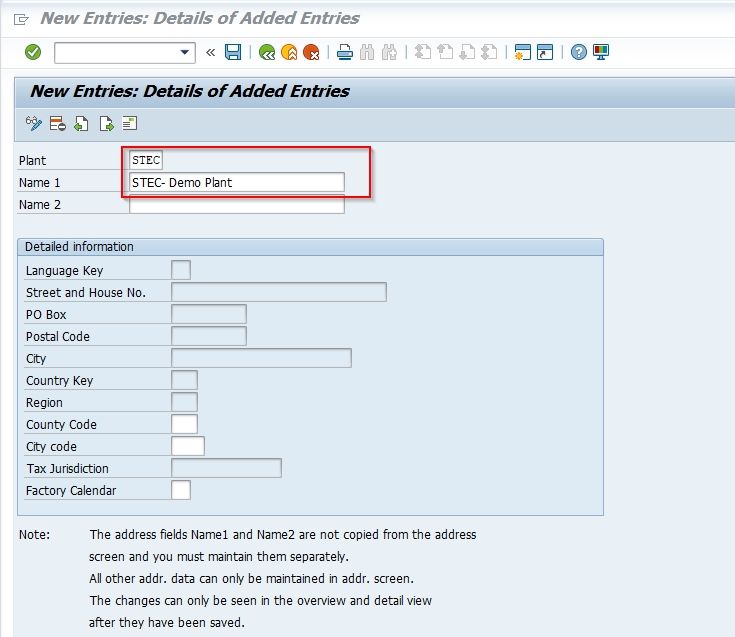The height and width of the screenshot is (637, 735).
Task: Click the Previous Entry icon
Action: pos(82,124)
